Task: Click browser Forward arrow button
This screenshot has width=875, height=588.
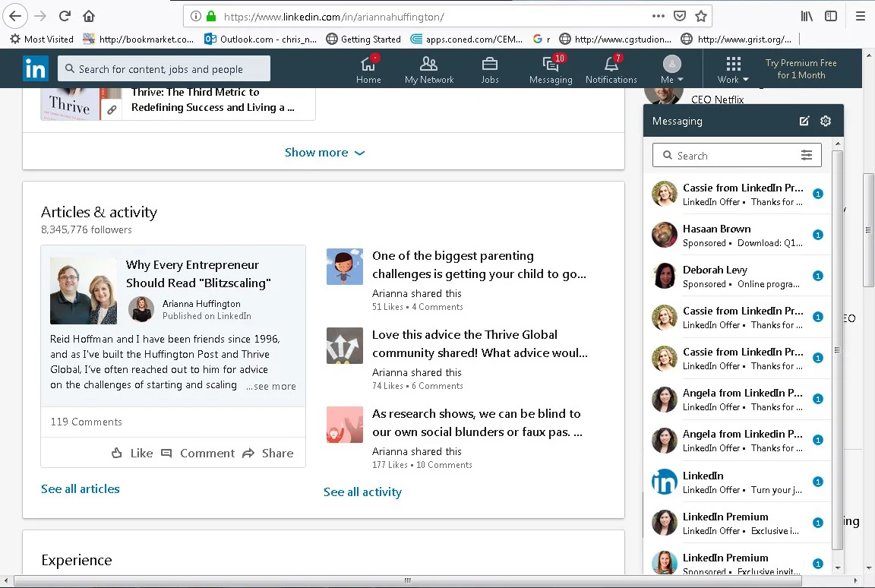Action: pyautogui.click(x=40, y=16)
